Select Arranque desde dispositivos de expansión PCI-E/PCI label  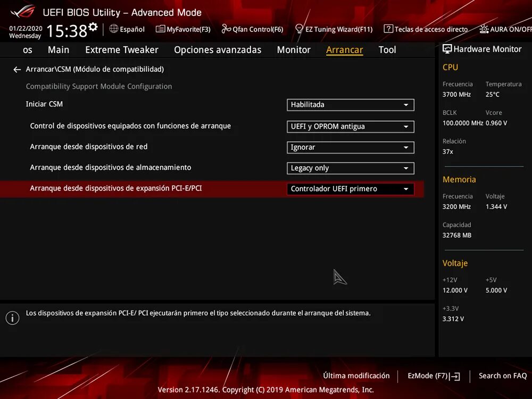click(115, 188)
